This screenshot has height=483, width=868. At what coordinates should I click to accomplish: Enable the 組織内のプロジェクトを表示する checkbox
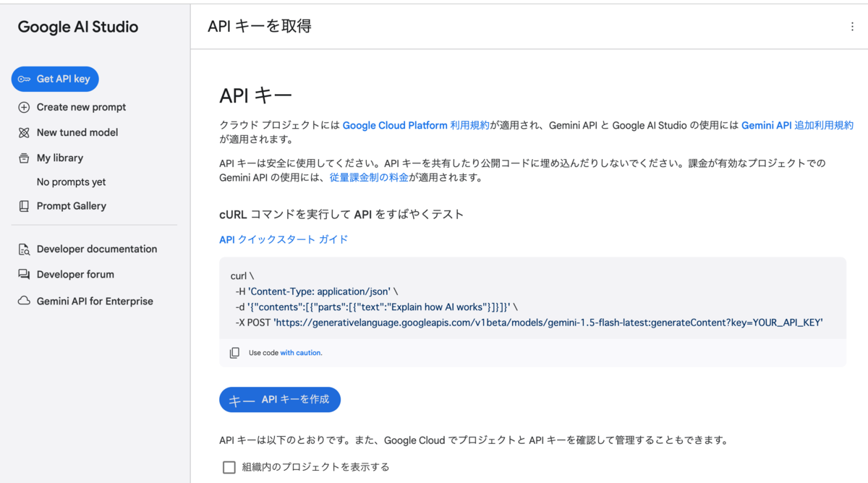[229, 467]
